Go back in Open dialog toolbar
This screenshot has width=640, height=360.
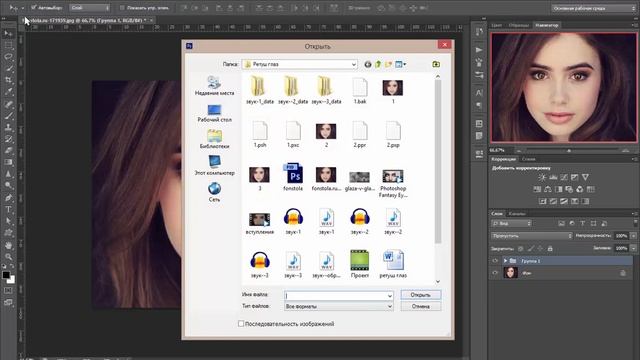(368, 64)
